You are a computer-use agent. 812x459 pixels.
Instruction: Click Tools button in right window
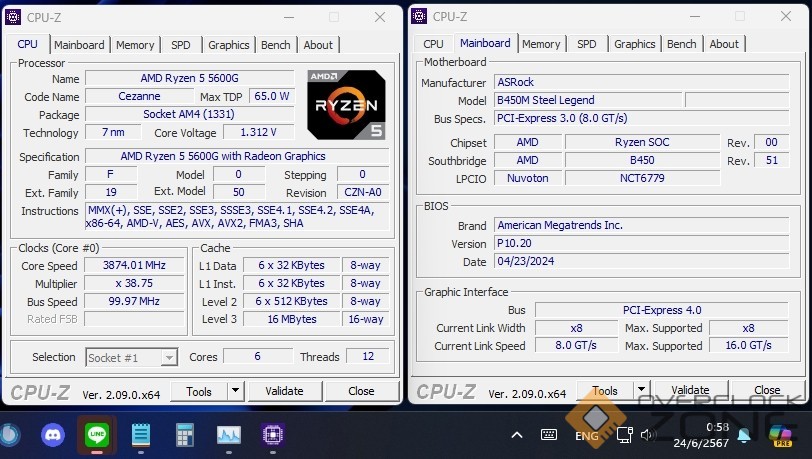tap(605, 391)
